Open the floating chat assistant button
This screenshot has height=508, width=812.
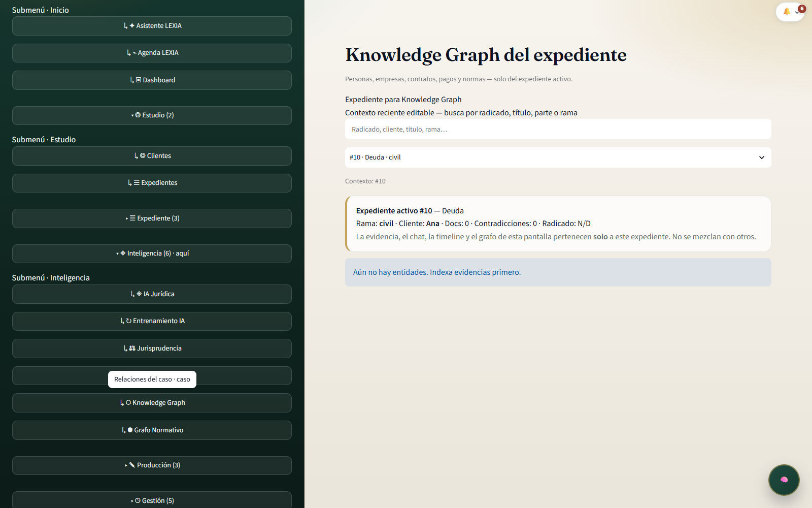784,480
